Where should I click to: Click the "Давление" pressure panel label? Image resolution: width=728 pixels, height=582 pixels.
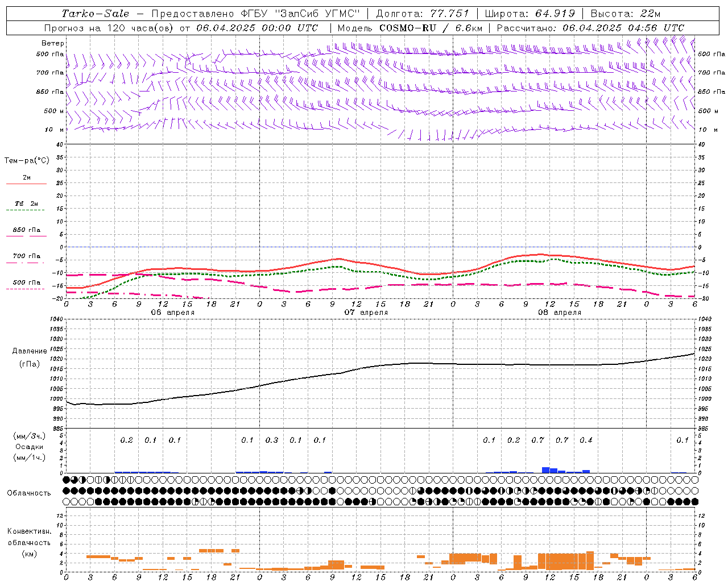[29, 351]
